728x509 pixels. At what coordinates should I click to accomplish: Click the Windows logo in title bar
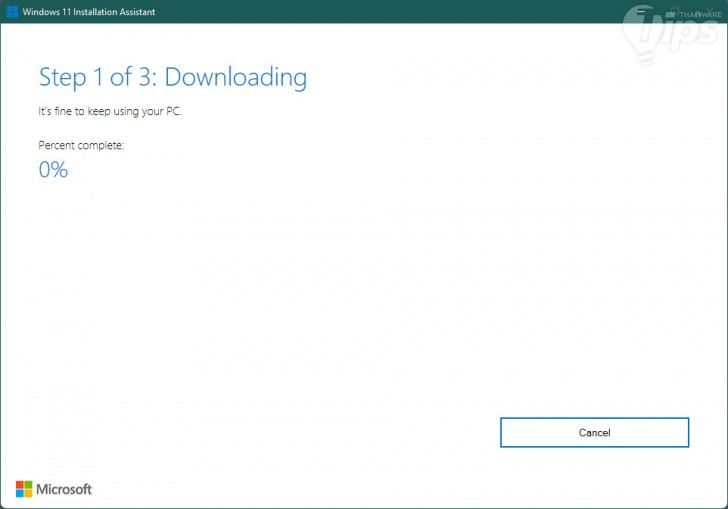(13, 12)
